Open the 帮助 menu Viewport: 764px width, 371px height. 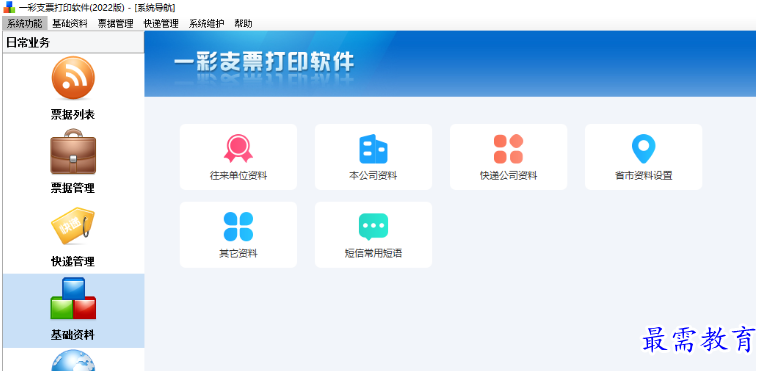point(243,23)
